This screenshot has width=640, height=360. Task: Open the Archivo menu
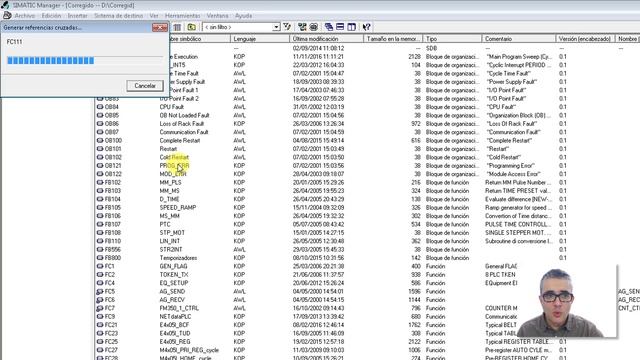pyautogui.click(x=24, y=16)
